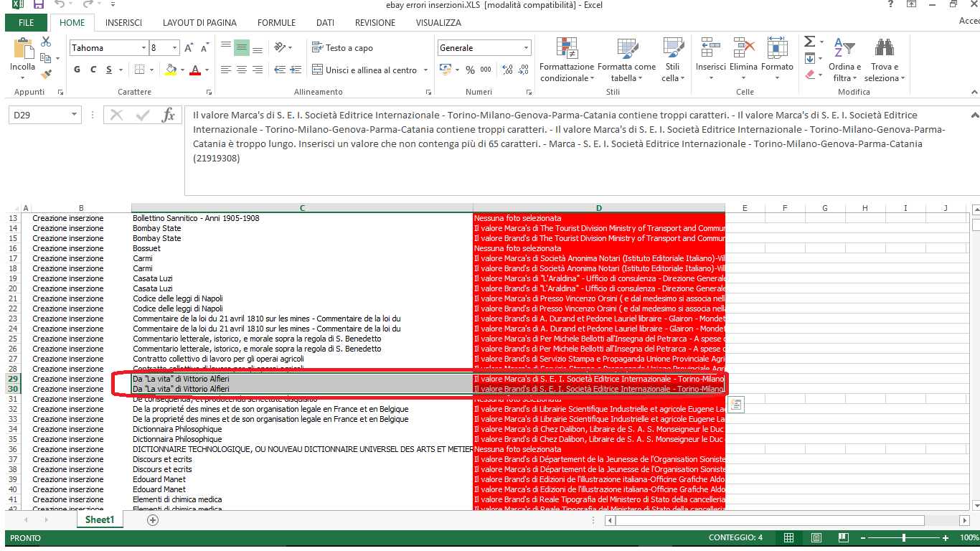Switch to the DATI tab
Screen dimensions: 980x551
[x=325, y=23]
